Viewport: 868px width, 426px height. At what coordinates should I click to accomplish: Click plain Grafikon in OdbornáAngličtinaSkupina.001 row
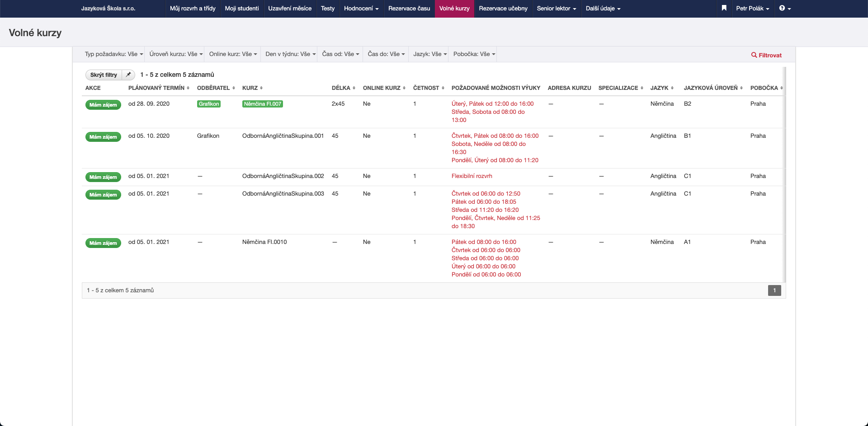click(x=208, y=136)
